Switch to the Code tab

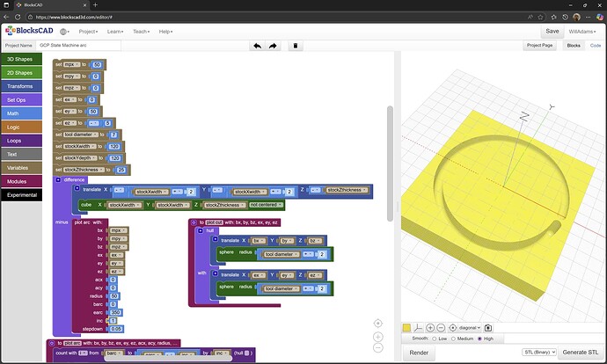coord(596,45)
